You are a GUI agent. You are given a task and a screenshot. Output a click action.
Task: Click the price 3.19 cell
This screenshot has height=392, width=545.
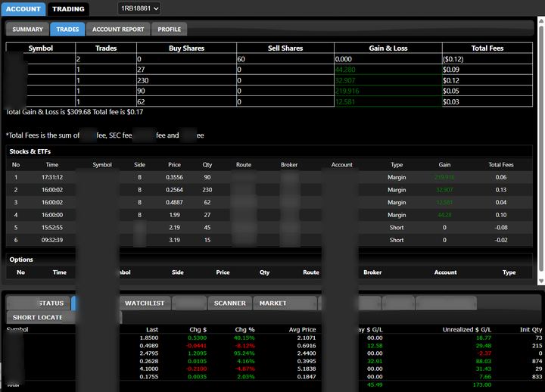(175, 240)
